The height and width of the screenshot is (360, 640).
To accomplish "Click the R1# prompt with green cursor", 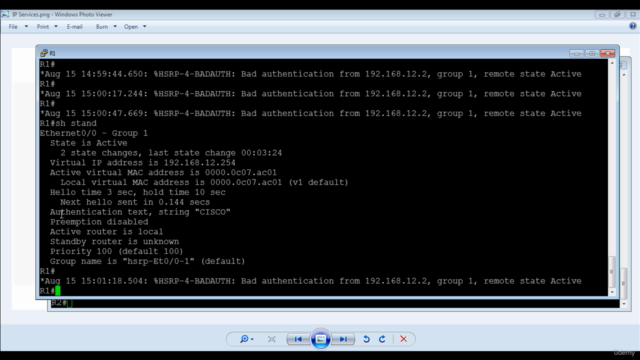I will tap(50, 291).
